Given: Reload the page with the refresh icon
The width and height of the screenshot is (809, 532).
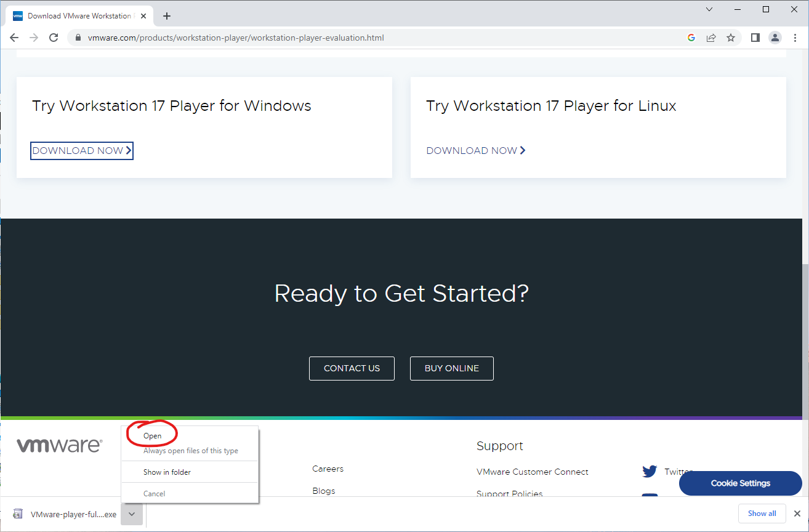Looking at the screenshot, I should tap(54, 38).
